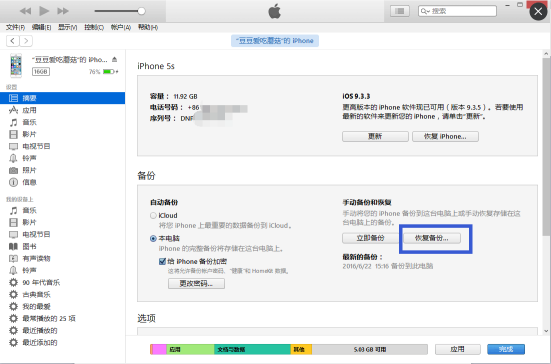Click the 立即备份 button
Viewport: 551px width, 364px height.
click(x=370, y=238)
